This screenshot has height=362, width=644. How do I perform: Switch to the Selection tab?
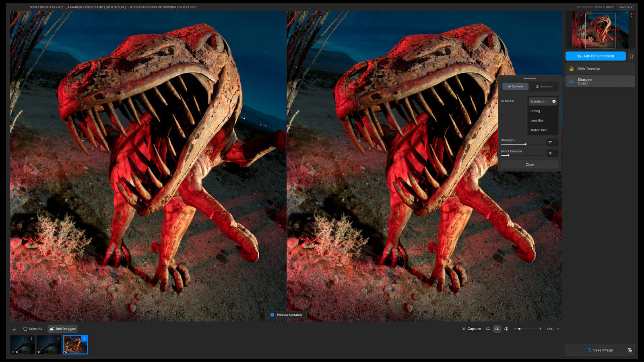coord(544,86)
